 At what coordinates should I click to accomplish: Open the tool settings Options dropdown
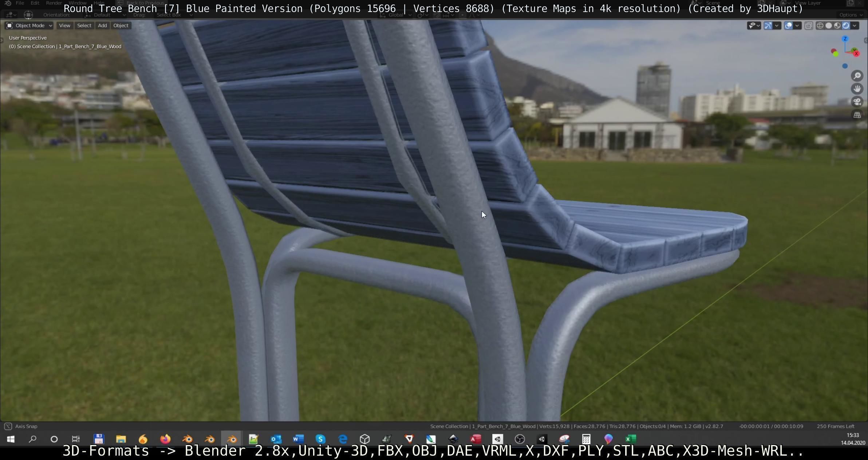[x=851, y=15]
